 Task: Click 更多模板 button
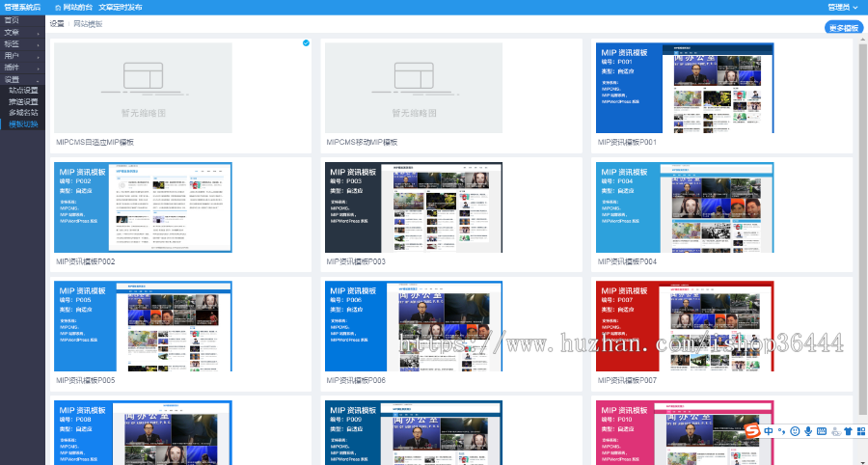844,28
